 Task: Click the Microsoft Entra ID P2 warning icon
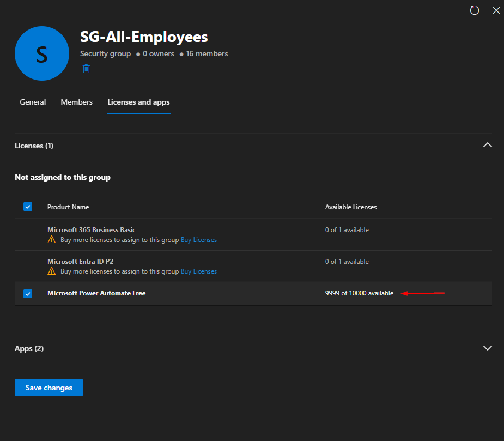pyautogui.click(x=51, y=271)
